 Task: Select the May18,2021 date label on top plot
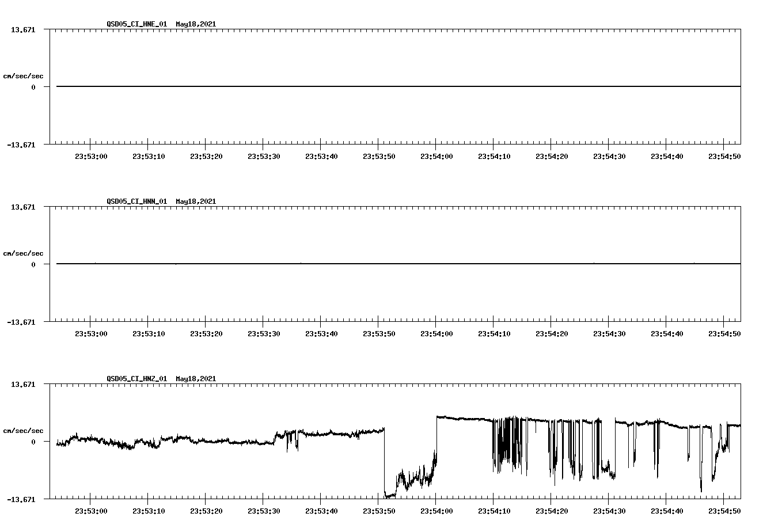(195, 25)
